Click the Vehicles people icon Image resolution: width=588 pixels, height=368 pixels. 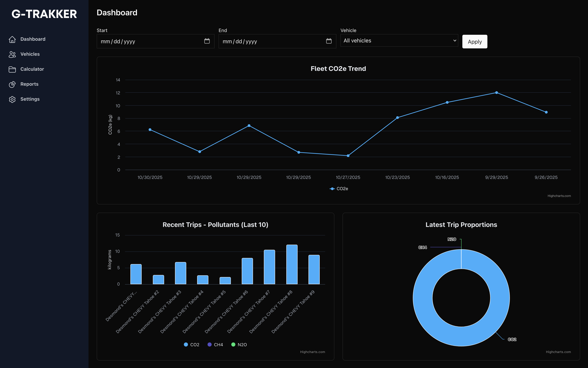[12, 54]
